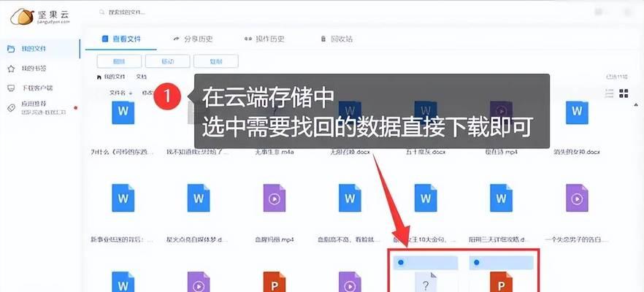Click the trash icon on 回收站 tab
Screen dimensions: 644x292
pos(323,39)
